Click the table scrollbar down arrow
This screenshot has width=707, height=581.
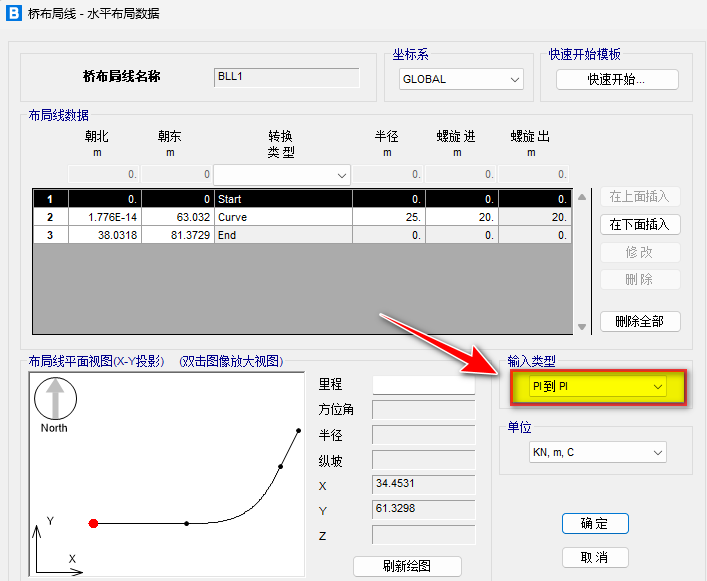(x=582, y=326)
